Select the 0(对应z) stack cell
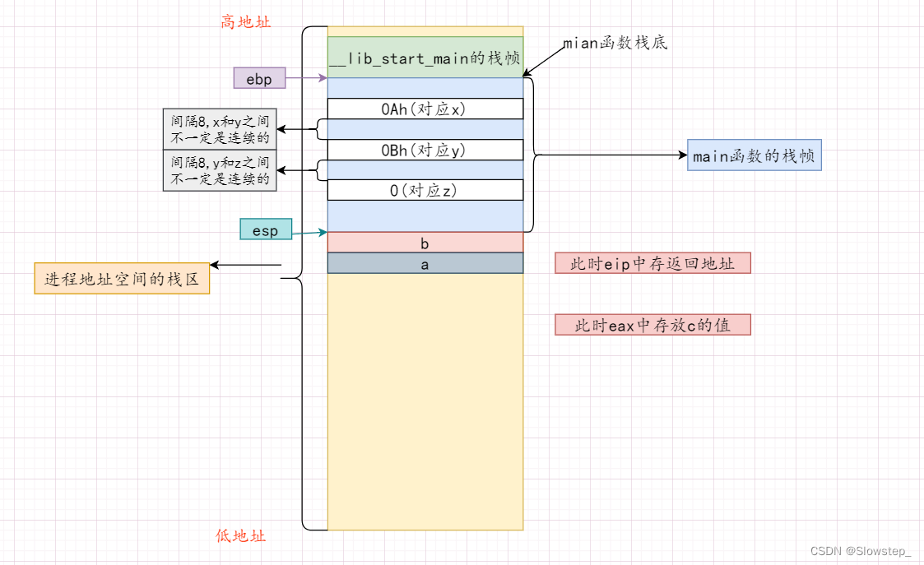This screenshot has width=924, height=565. click(425, 190)
